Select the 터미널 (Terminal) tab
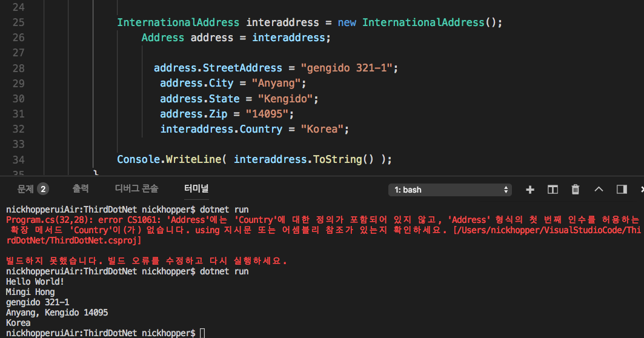This screenshot has width=644, height=338. tap(196, 188)
